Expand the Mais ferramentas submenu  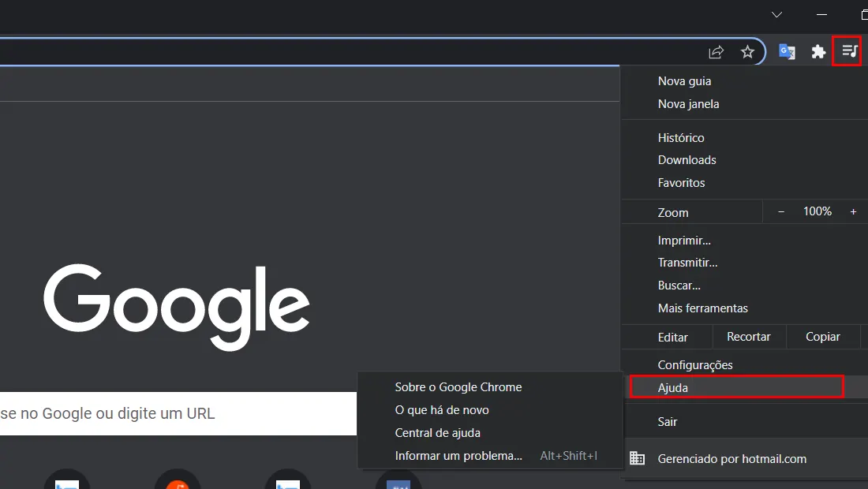(745, 308)
